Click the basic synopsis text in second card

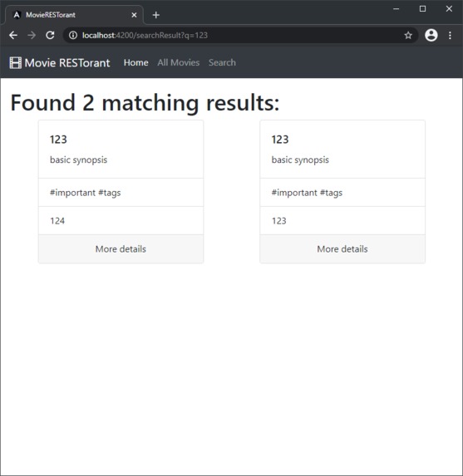(300, 159)
